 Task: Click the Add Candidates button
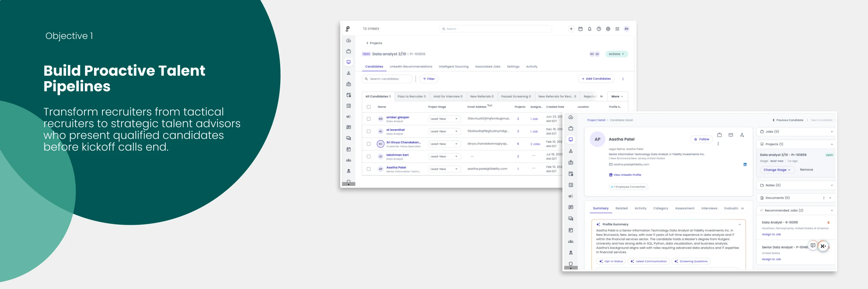pyautogui.click(x=596, y=79)
